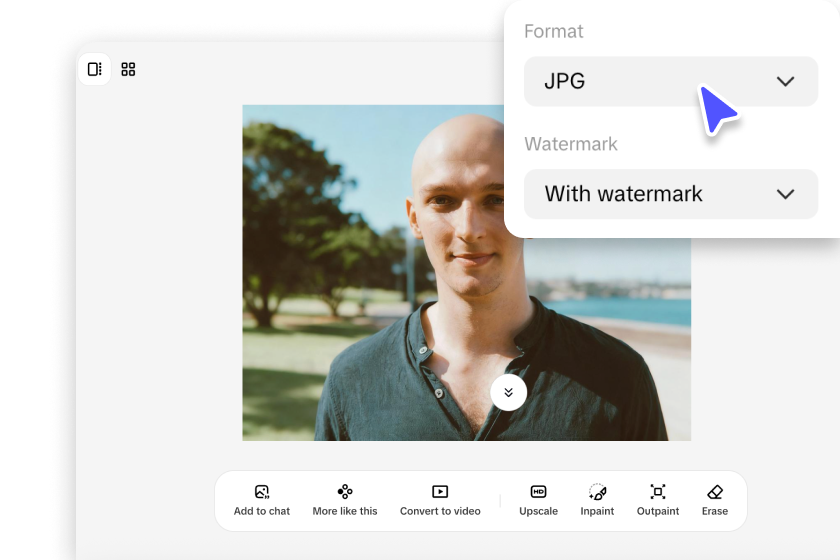This screenshot has width=840, height=560.
Task: Choose the Outpaint frame icon
Action: 657,491
